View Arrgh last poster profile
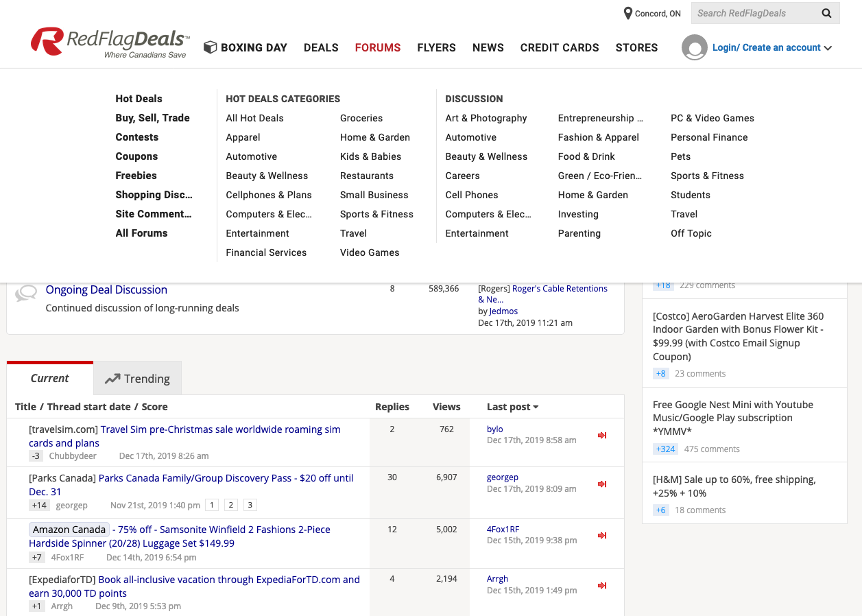This screenshot has width=862, height=616. pos(498,579)
